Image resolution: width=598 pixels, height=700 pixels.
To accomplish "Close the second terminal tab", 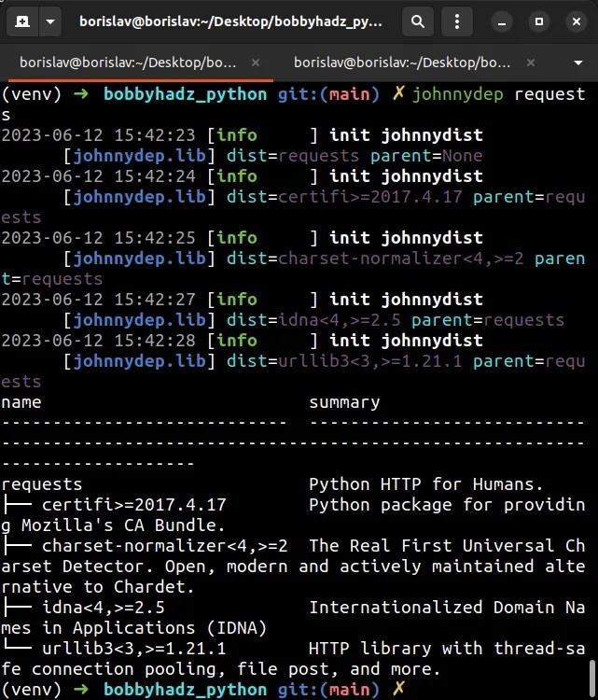I will [531, 63].
